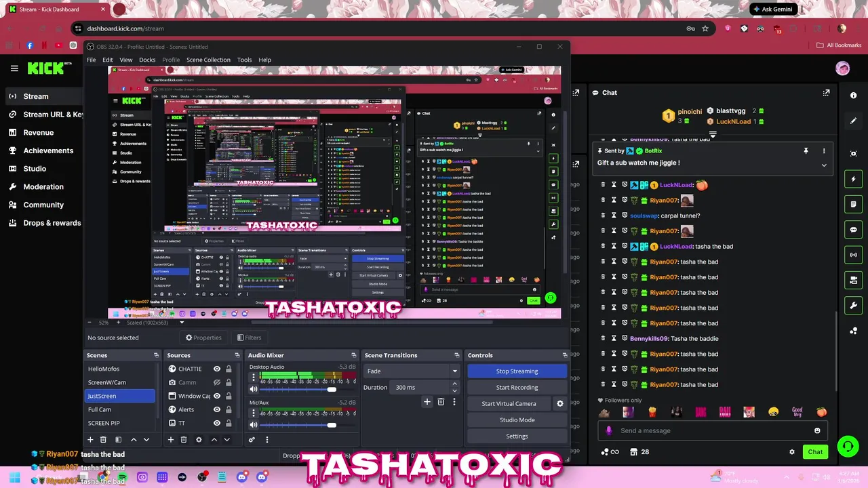868x488 pixels.
Task: Click pencil edit icon in Kick right sidebar
Action: click(854, 121)
